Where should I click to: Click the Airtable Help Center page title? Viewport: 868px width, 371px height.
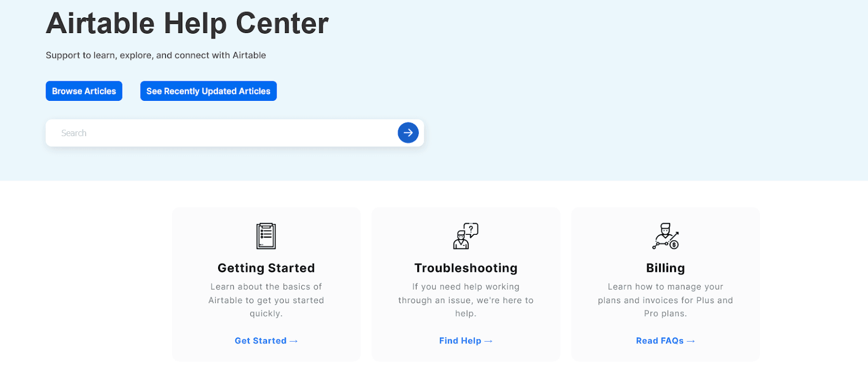coord(187,24)
